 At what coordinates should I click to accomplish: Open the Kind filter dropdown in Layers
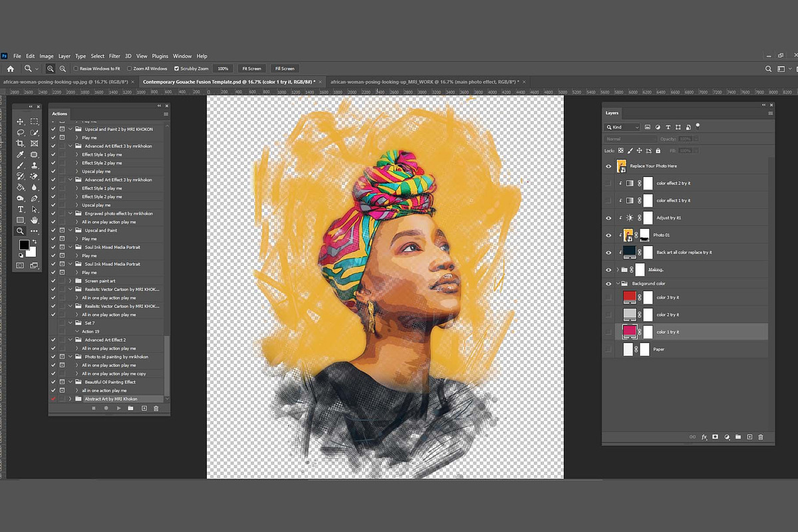coord(622,127)
